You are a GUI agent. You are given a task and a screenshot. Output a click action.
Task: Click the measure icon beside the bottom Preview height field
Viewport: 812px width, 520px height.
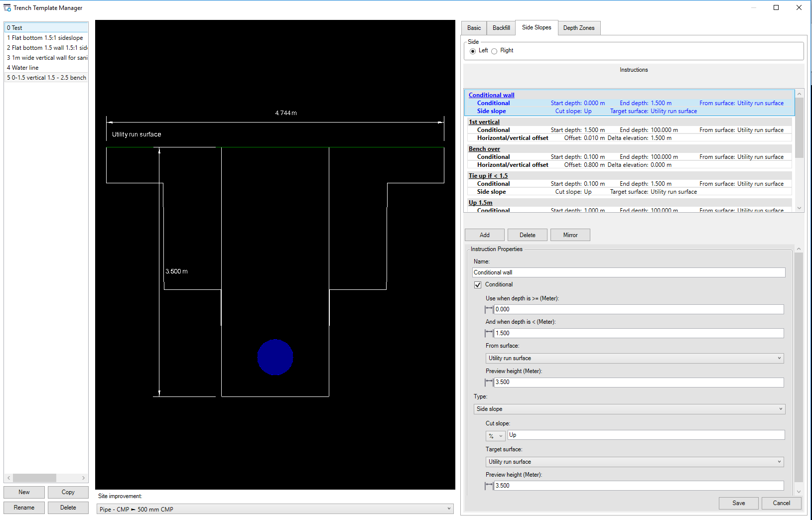tap(489, 486)
